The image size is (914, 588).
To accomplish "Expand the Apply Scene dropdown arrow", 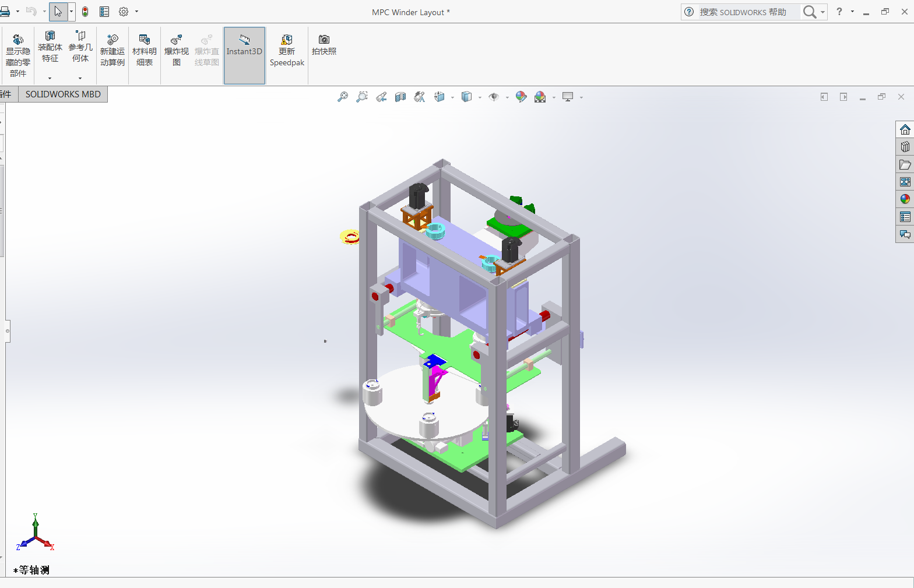I will click(x=554, y=97).
